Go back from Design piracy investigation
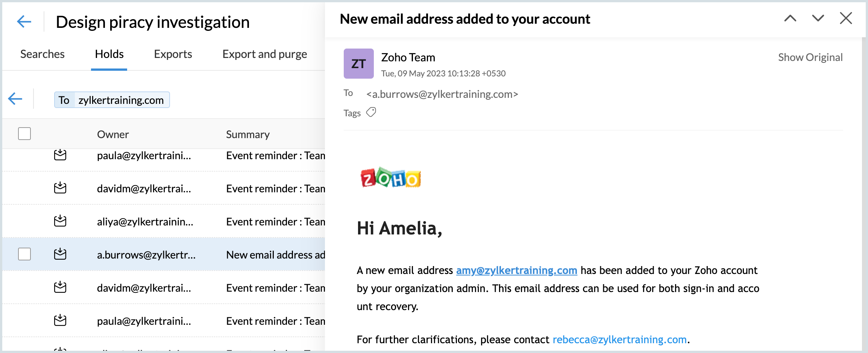 (24, 21)
